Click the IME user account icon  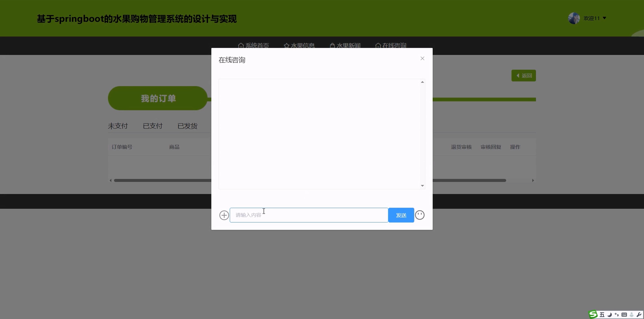[631, 315]
